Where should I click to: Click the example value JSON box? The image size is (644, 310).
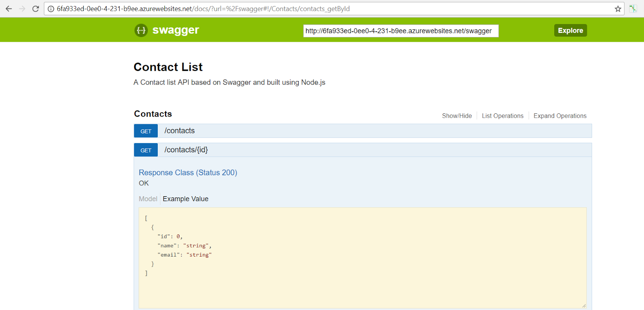pos(362,258)
